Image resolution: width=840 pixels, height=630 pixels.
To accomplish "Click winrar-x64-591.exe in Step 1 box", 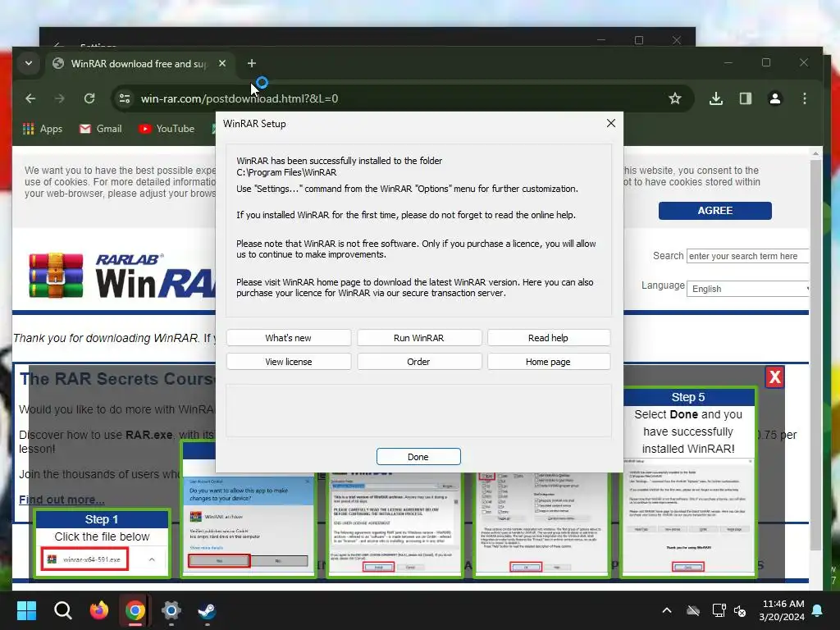I will pos(84,559).
